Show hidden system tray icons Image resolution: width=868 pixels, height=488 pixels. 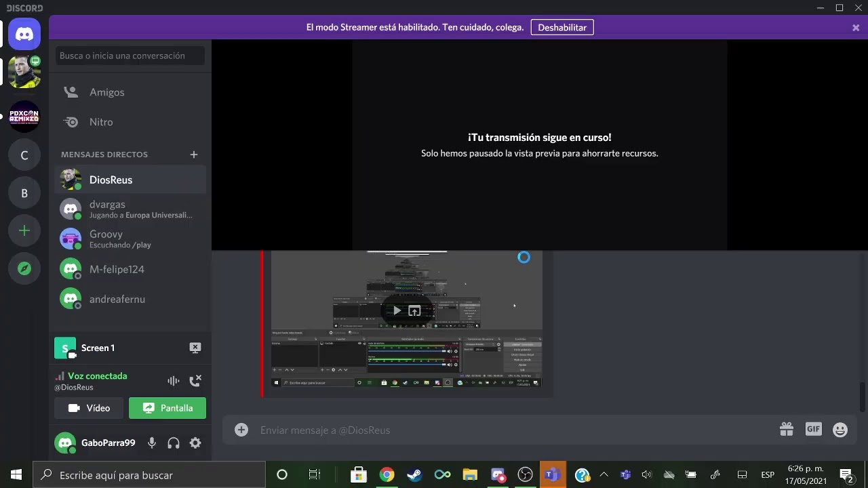(x=604, y=474)
